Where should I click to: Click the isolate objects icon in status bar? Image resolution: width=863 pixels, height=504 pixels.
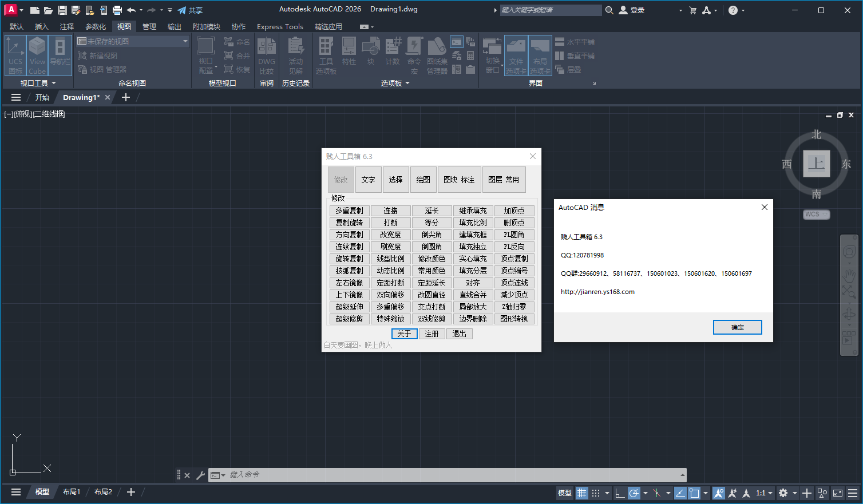click(x=822, y=493)
